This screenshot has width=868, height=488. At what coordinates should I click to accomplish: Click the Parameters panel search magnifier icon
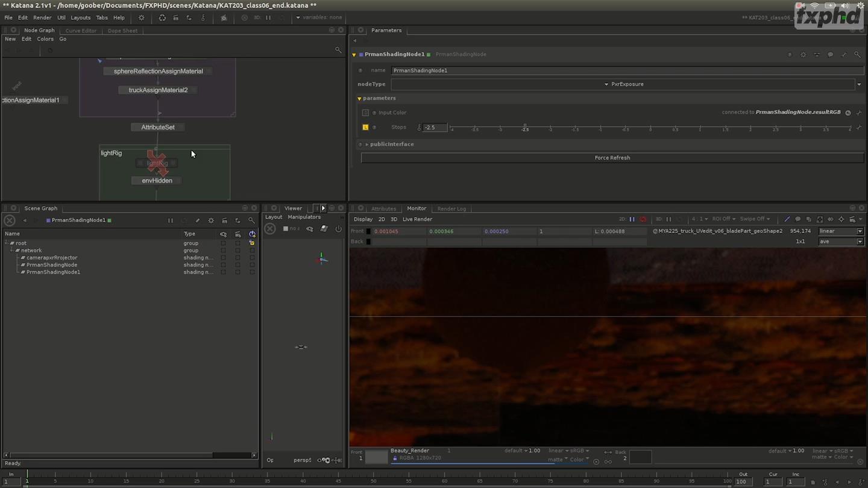(857, 55)
